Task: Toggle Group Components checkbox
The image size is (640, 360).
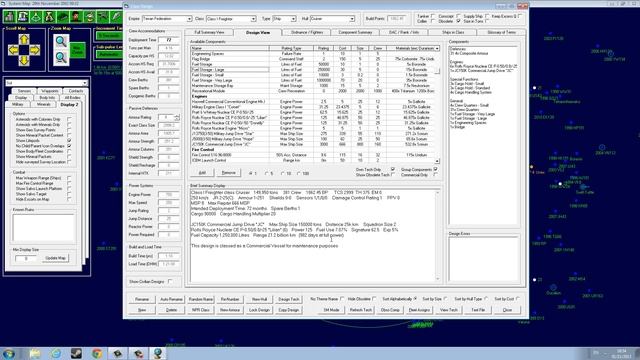Action: click(436, 169)
